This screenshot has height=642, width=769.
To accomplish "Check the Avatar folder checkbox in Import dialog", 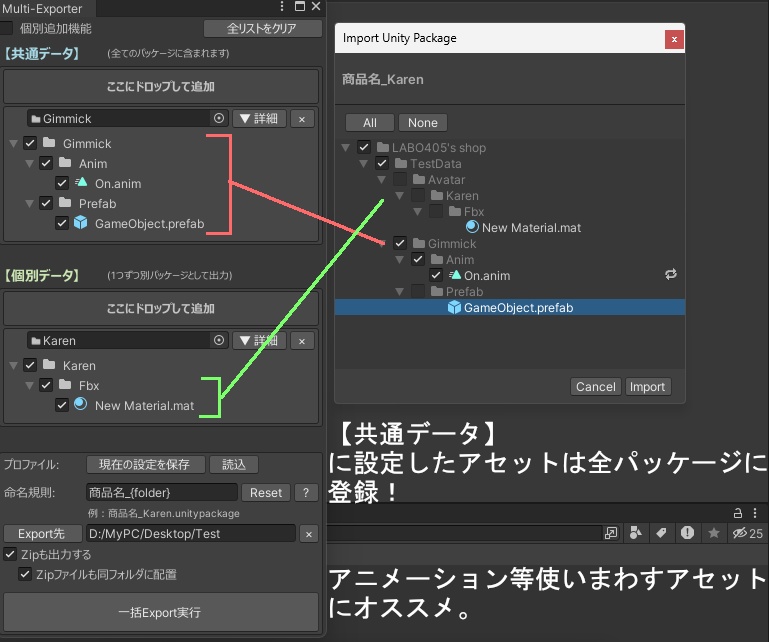I will coord(400,180).
